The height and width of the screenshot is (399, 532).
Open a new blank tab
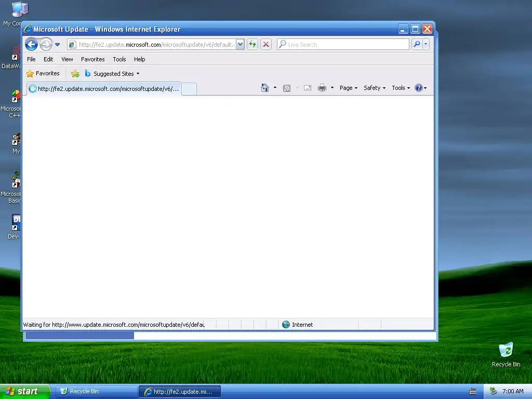click(189, 89)
